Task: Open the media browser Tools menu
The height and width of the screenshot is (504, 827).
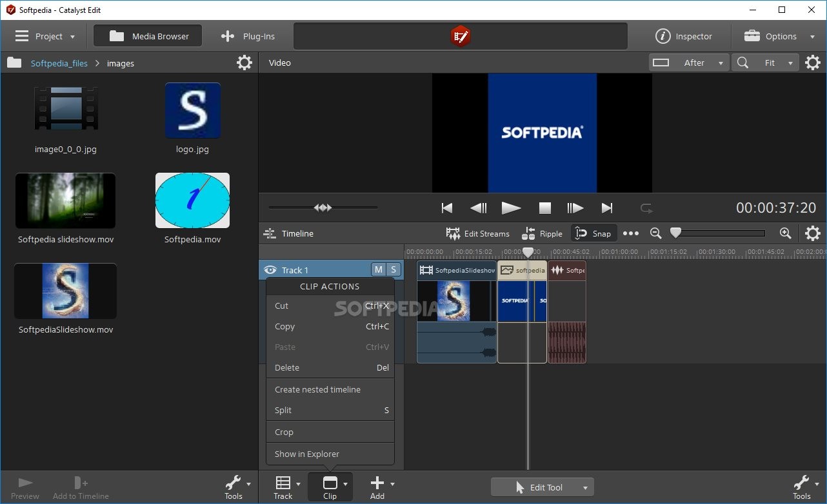Action: pos(237,487)
